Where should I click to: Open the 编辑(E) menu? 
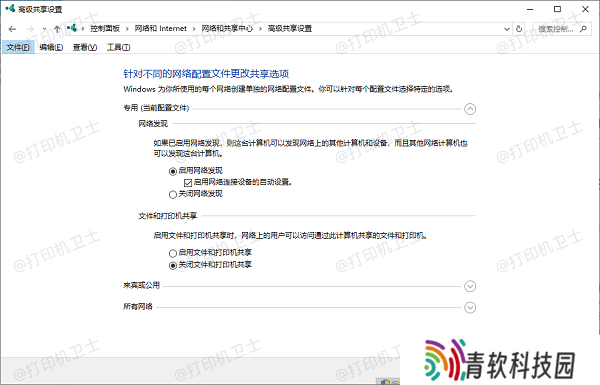coord(51,47)
